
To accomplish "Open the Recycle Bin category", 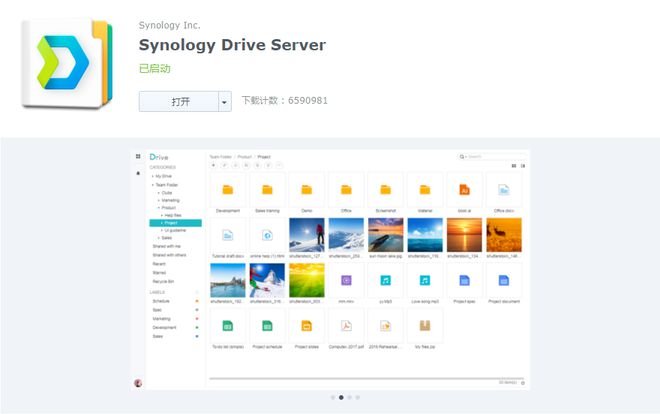I will [165, 282].
